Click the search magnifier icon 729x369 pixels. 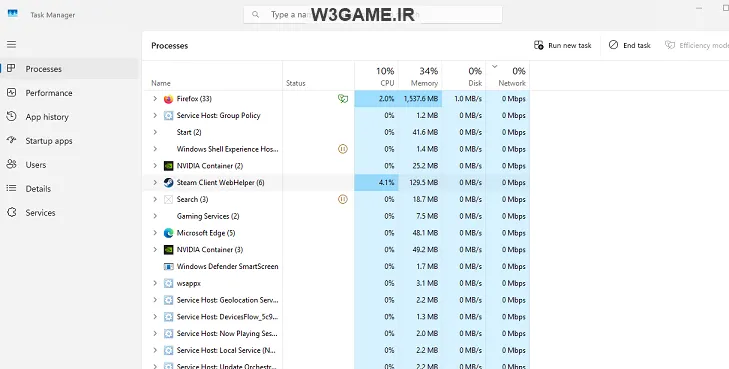tap(255, 14)
